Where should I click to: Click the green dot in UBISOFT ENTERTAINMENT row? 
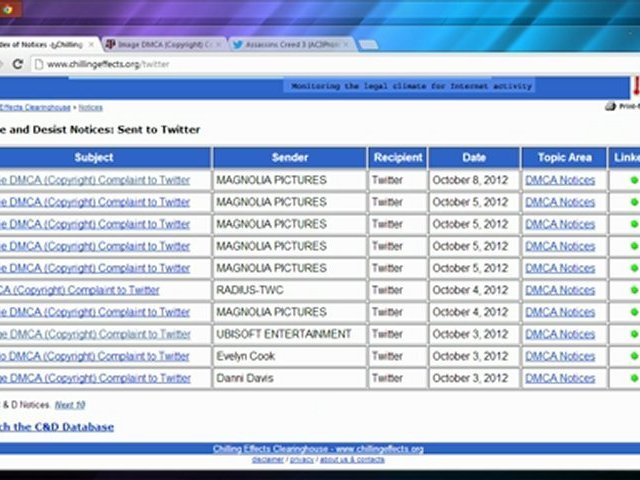[x=633, y=334]
